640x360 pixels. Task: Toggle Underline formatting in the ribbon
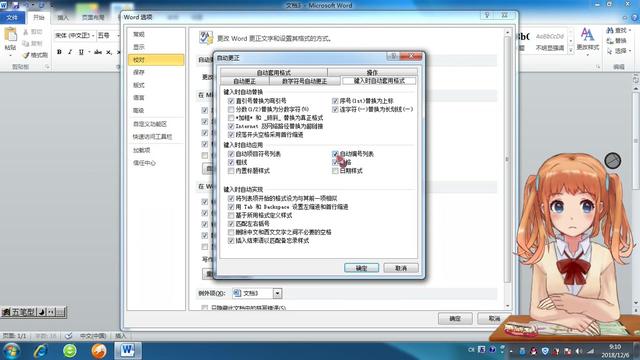tap(81, 52)
